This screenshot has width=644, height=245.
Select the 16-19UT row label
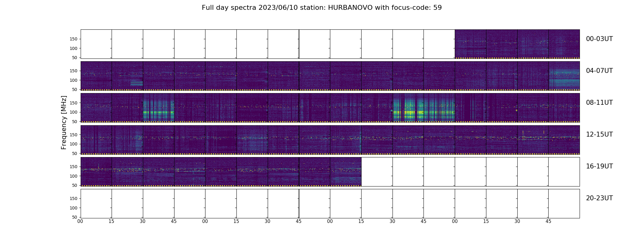coord(599,166)
